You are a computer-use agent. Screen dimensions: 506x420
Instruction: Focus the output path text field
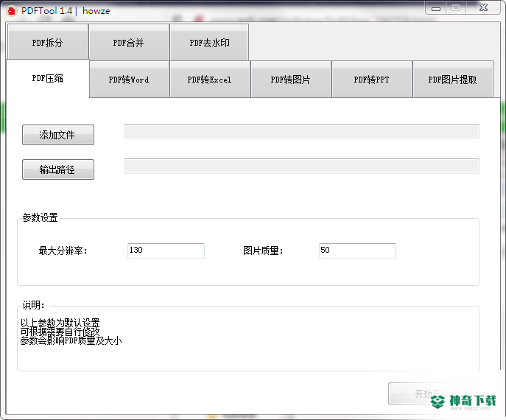(301, 166)
